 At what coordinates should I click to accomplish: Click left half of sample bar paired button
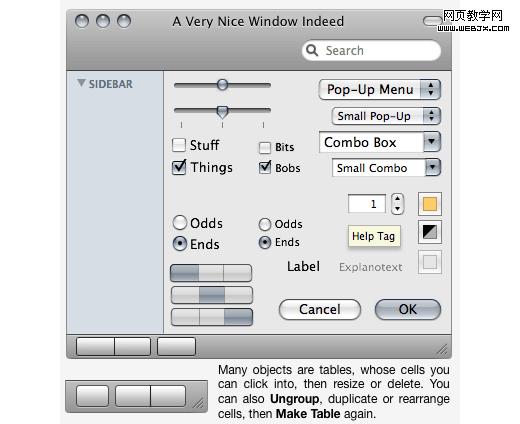click(x=133, y=396)
